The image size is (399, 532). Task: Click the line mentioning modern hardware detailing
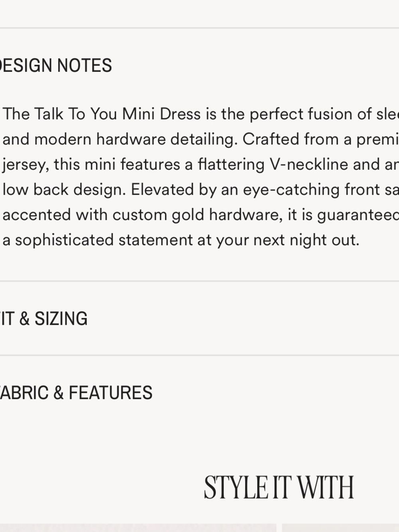(x=201, y=139)
